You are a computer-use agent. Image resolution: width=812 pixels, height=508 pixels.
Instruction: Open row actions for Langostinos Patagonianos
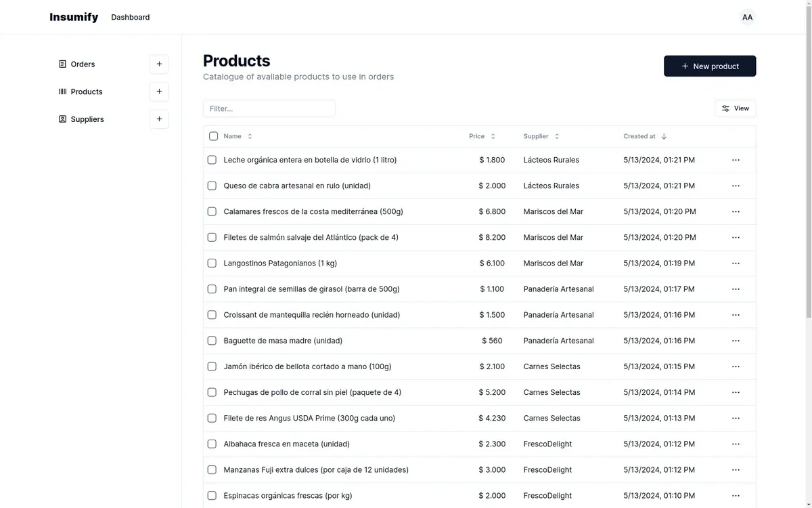pos(736,263)
